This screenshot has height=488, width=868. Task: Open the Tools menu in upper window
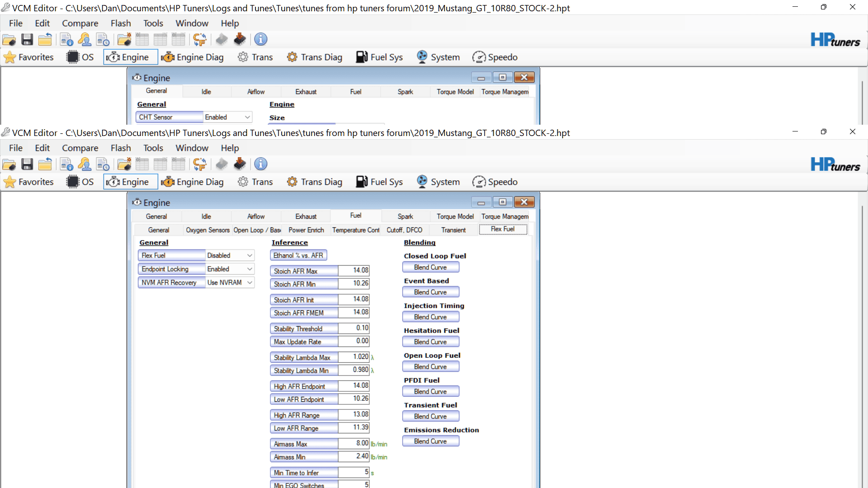pos(153,23)
